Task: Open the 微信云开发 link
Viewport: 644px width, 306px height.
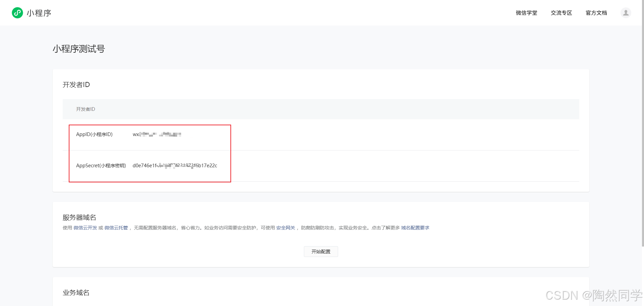Action: click(85, 227)
